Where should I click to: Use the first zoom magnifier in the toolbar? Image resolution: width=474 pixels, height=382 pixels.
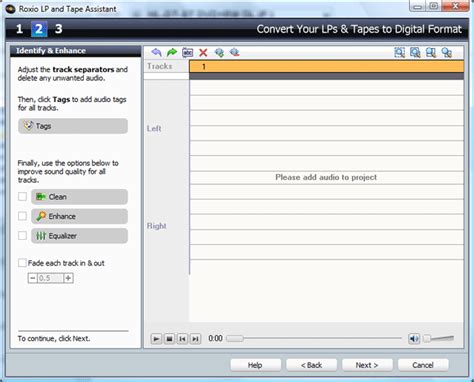pos(399,52)
